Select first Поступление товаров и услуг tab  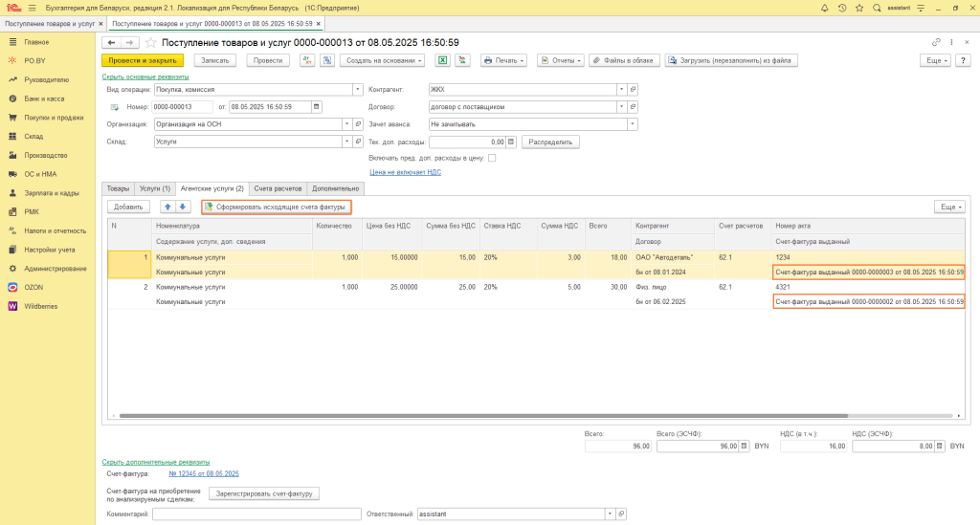click(x=50, y=24)
